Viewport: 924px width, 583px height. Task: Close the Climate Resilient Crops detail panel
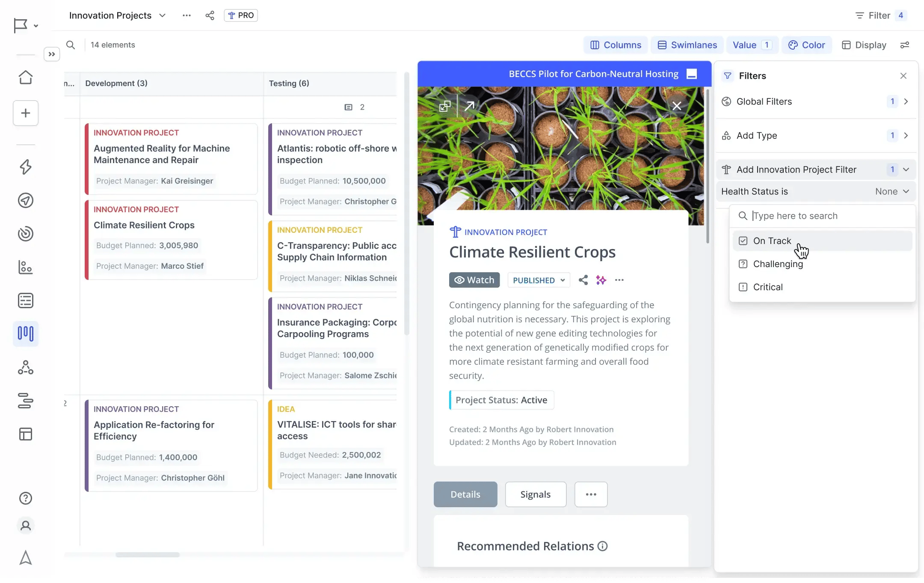(677, 106)
